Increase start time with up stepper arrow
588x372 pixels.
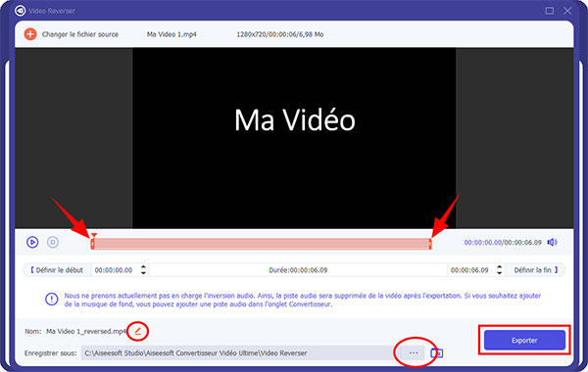(x=144, y=267)
